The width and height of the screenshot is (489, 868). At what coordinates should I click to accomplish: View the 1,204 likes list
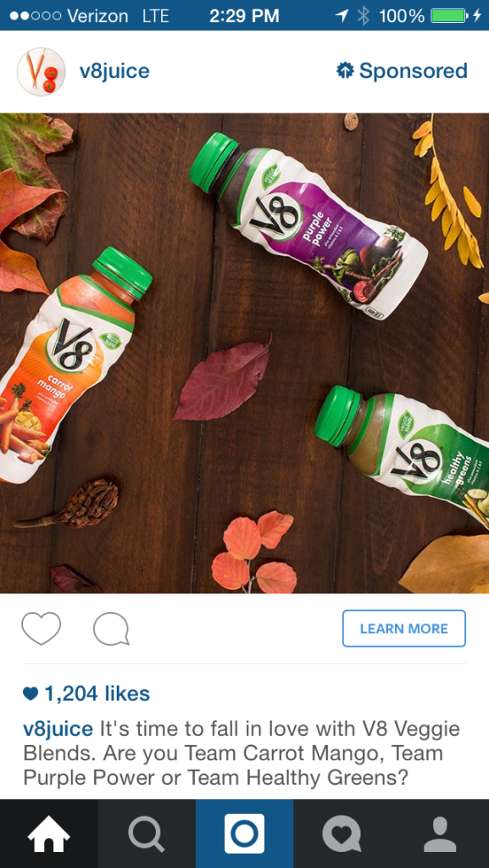97,693
